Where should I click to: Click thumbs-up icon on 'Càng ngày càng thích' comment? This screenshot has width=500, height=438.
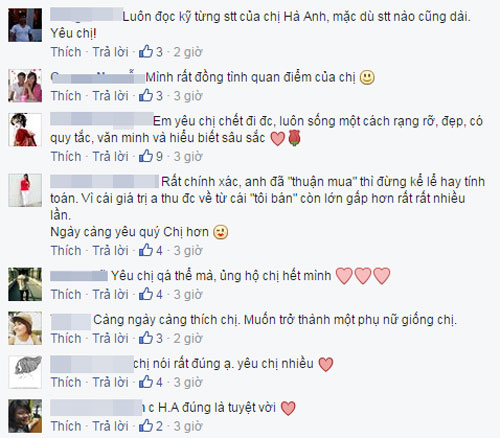(146, 338)
